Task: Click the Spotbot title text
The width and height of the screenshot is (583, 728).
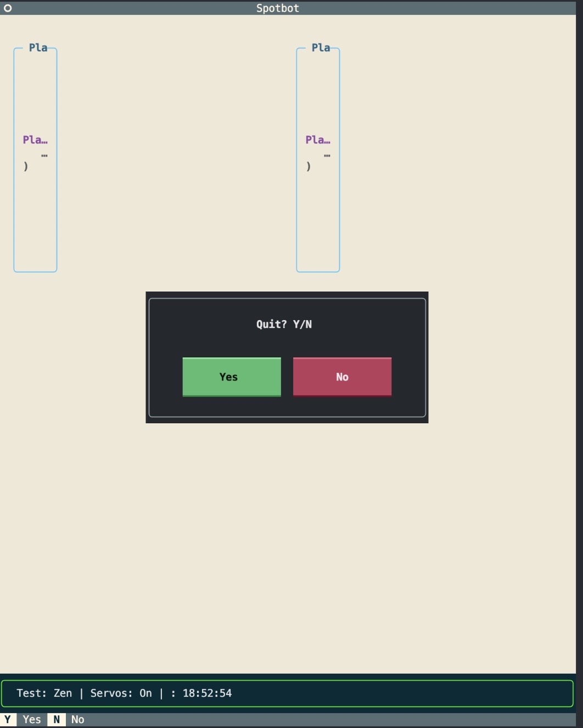Action: 278,8
